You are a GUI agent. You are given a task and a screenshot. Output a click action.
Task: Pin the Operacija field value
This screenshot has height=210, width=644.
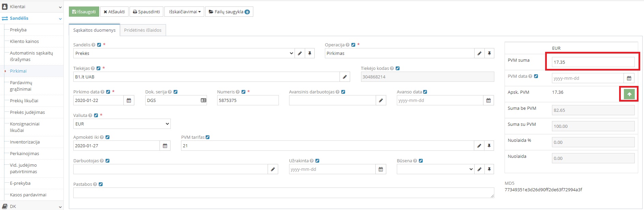(x=489, y=54)
